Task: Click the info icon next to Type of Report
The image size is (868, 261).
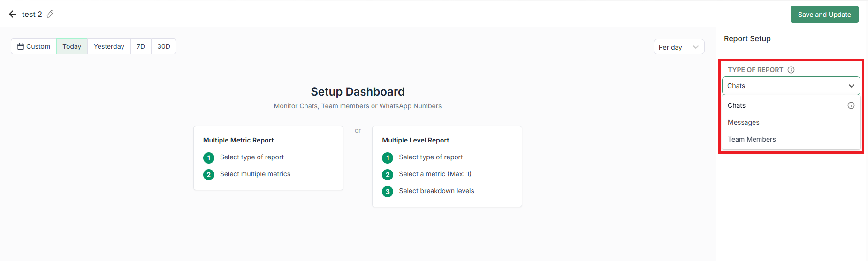Action: pyautogui.click(x=791, y=70)
